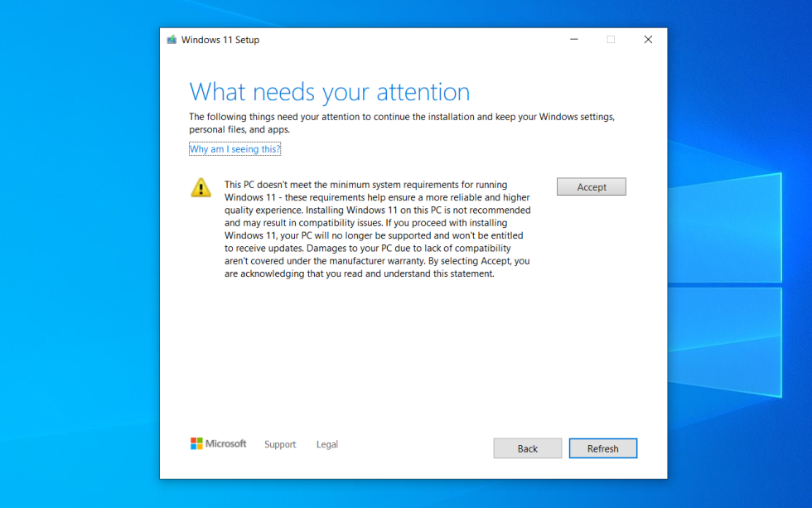Close the Windows 11 Setup wizard
This screenshot has width=812, height=508.
click(x=648, y=39)
